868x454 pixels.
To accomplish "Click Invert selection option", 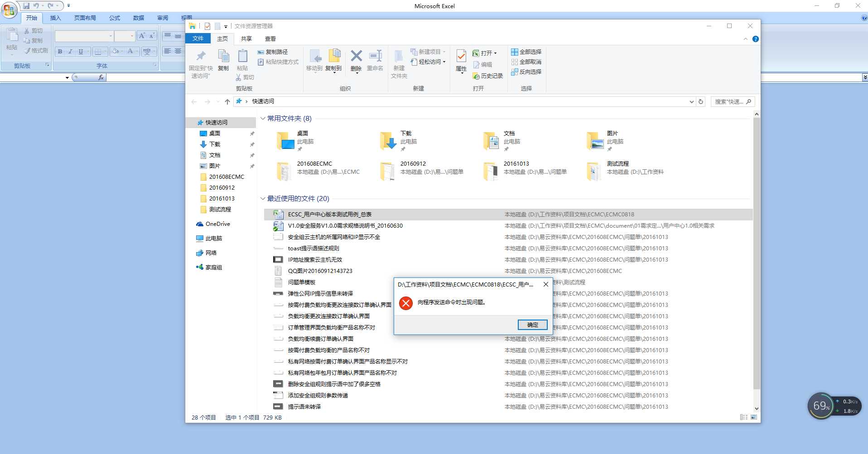I will coord(526,72).
